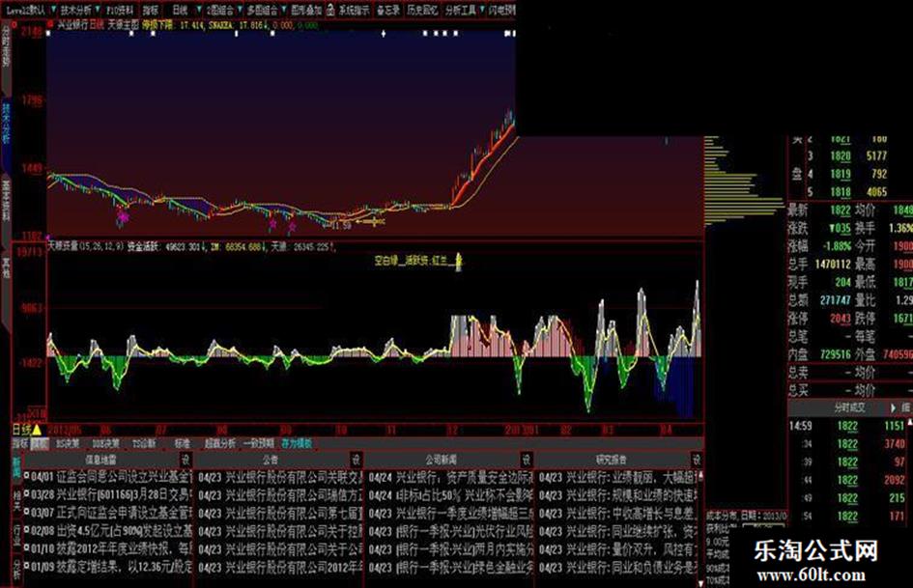This screenshot has height=588, width=913.
Task: Click the 内盘 value 729516
Action: point(835,354)
